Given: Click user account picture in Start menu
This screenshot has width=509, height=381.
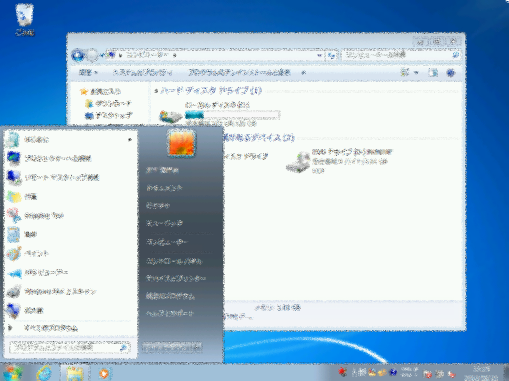Looking at the screenshot, I should [x=181, y=143].
